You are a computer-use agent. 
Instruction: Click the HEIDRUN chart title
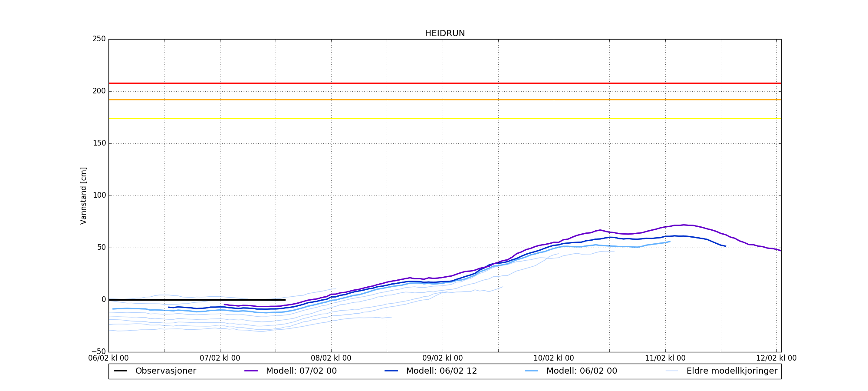coord(444,33)
